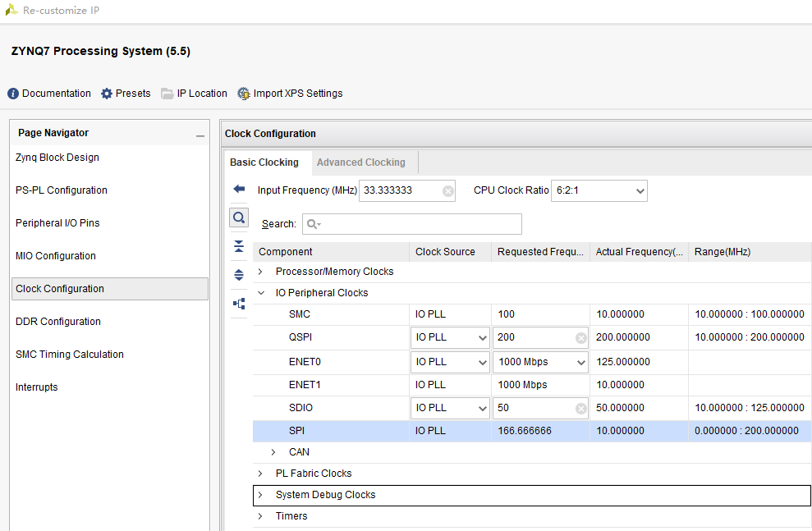The height and width of the screenshot is (531, 812).
Task: Click ENET0 actual frequency 125.000000
Action: (623, 362)
